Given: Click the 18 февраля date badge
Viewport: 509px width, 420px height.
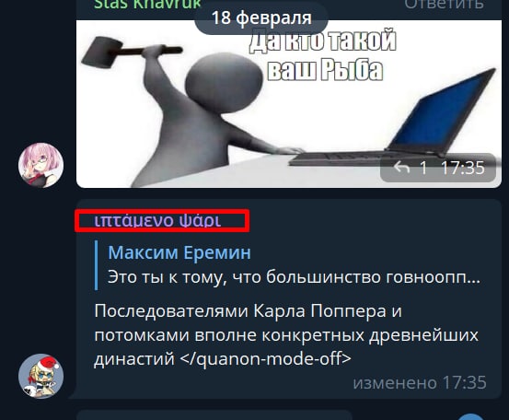Looking at the screenshot, I should point(261,17).
